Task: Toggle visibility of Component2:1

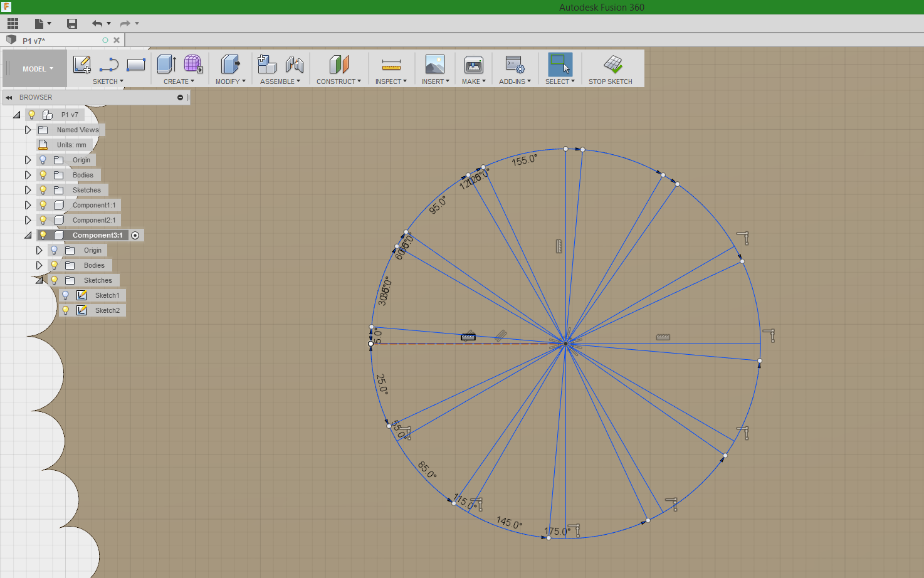Action: click(43, 220)
